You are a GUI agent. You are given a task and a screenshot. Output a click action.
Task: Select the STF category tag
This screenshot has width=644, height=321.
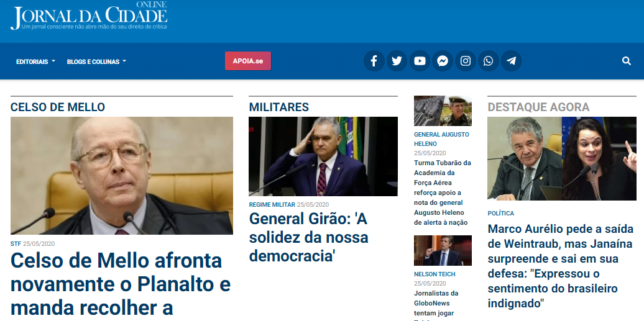[16, 244]
